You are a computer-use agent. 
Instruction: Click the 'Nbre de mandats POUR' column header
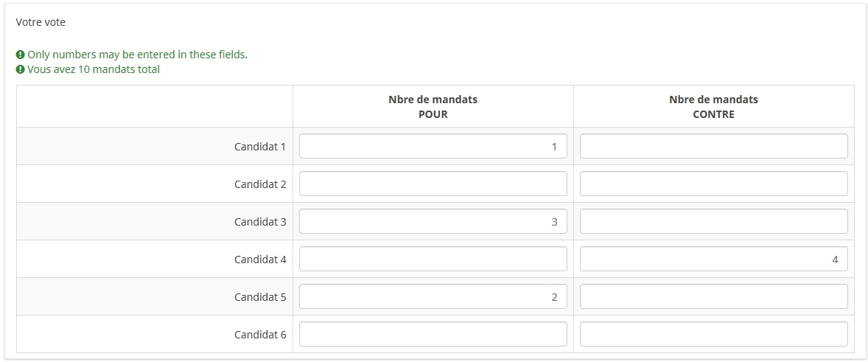coord(433,106)
